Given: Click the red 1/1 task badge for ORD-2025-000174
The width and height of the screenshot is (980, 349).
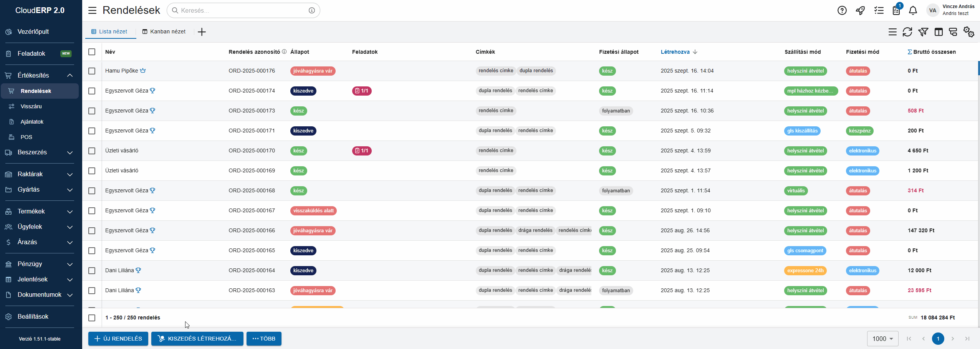Looking at the screenshot, I should click(361, 91).
